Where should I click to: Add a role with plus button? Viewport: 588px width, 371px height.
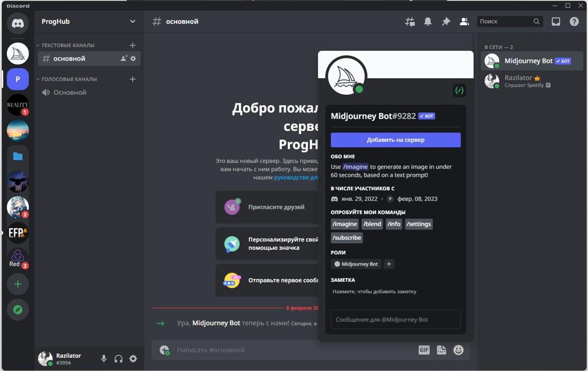(x=389, y=264)
